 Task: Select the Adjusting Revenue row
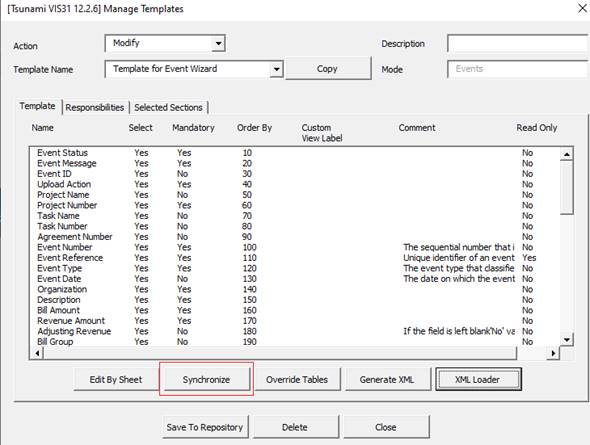click(286, 331)
